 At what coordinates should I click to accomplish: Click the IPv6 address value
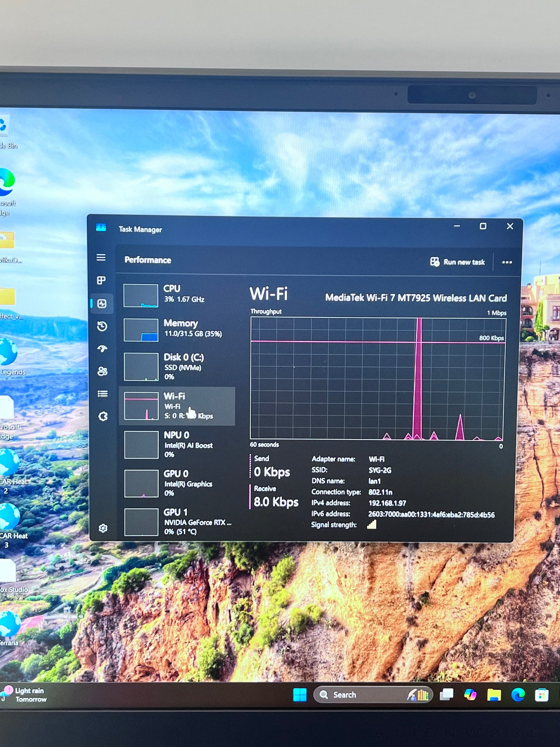(x=431, y=515)
